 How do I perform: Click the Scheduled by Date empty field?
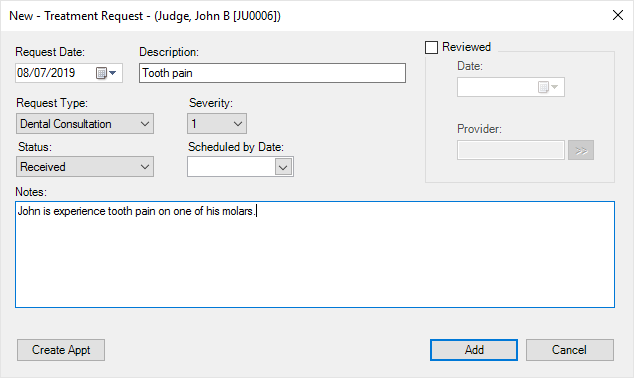coord(231,167)
